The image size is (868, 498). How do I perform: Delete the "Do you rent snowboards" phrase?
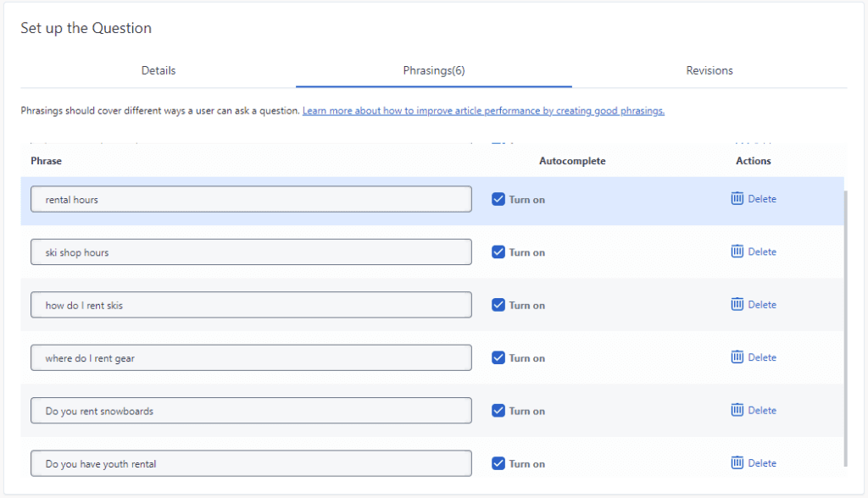[753, 410]
